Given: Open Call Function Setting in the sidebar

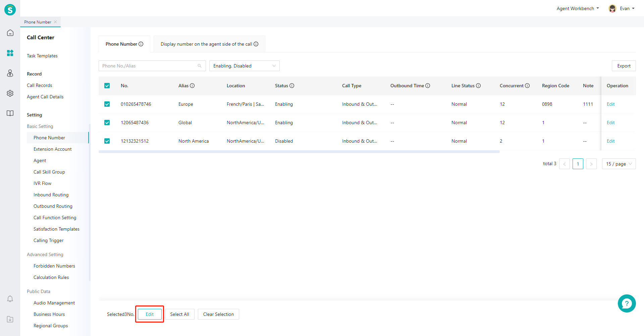Looking at the screenshot, I should [x=55, y=218].
